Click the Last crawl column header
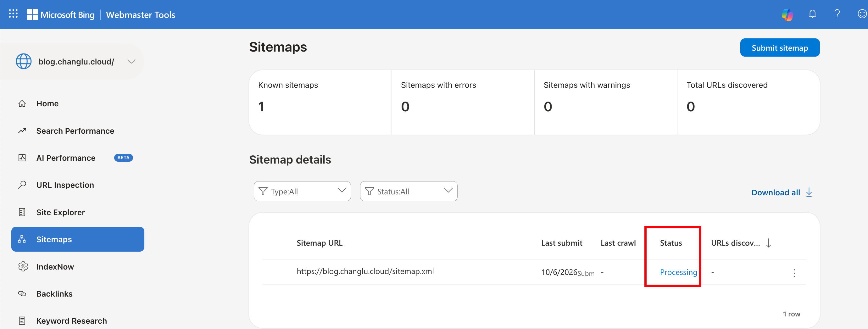The image size is (868, 329). coord(618,243)
